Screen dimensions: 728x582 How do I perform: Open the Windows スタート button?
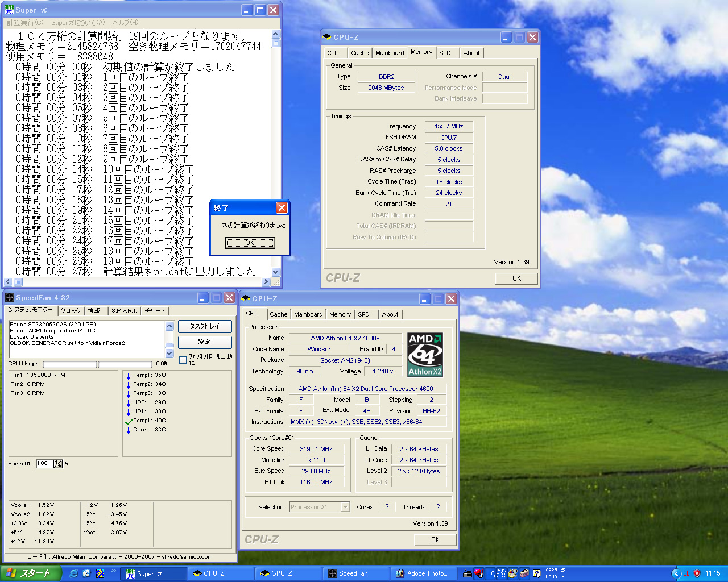(30, 573)
